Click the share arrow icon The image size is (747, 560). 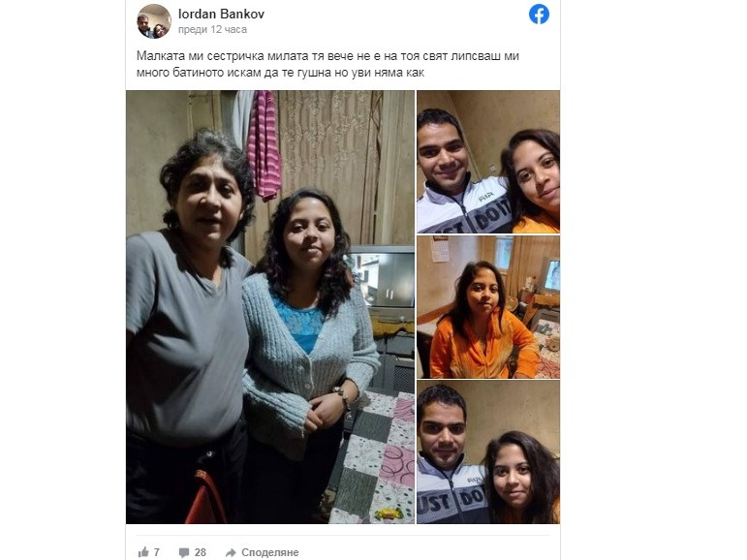[231, 552]
